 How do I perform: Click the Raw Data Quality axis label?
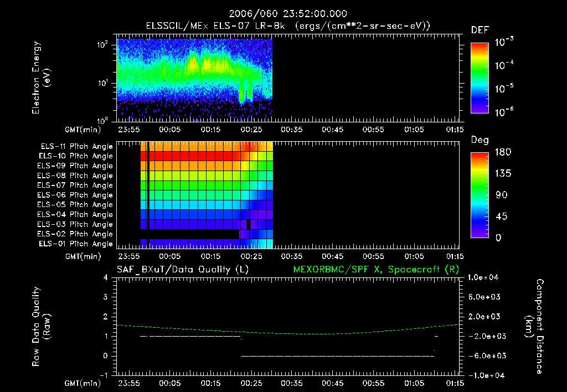(41, 326)
